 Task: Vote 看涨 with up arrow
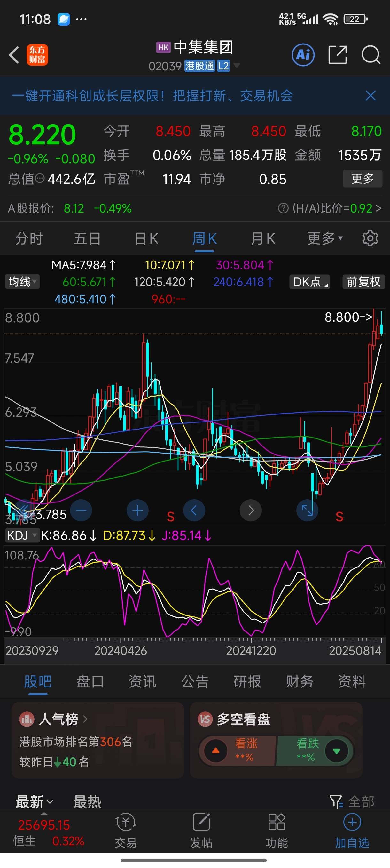coord(216,751)
